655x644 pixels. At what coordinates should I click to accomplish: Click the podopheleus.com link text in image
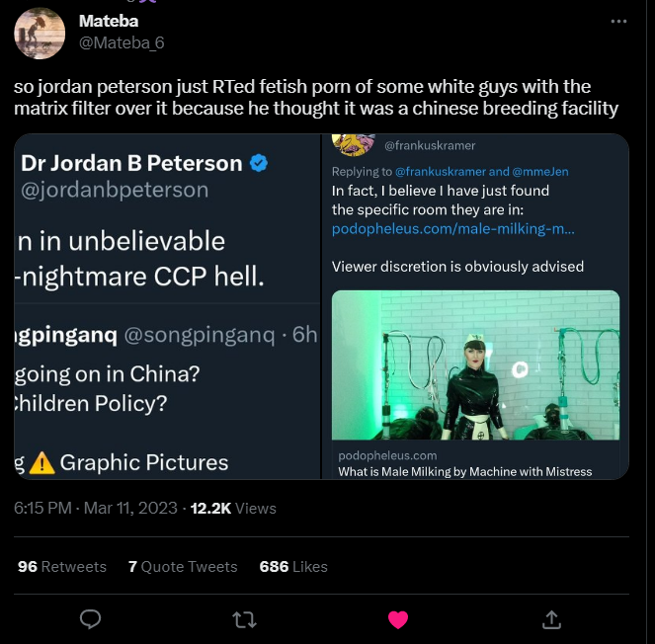(452, 229)
